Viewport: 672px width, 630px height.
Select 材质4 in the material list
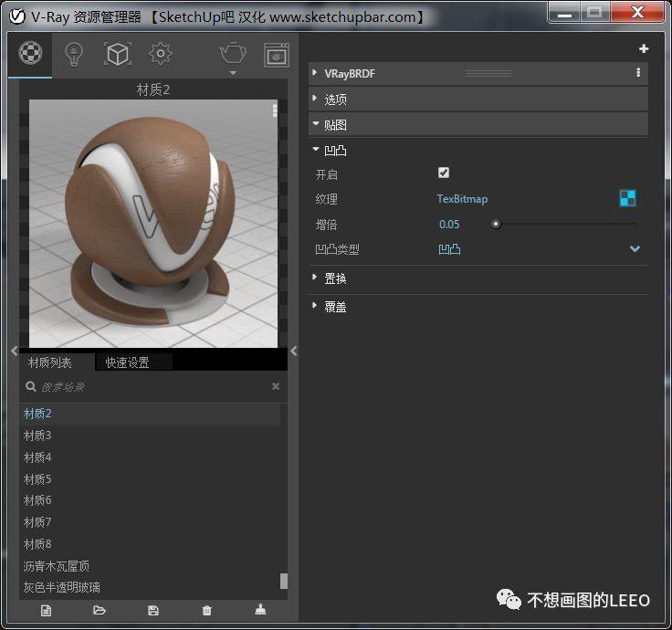tap(150, 457)
